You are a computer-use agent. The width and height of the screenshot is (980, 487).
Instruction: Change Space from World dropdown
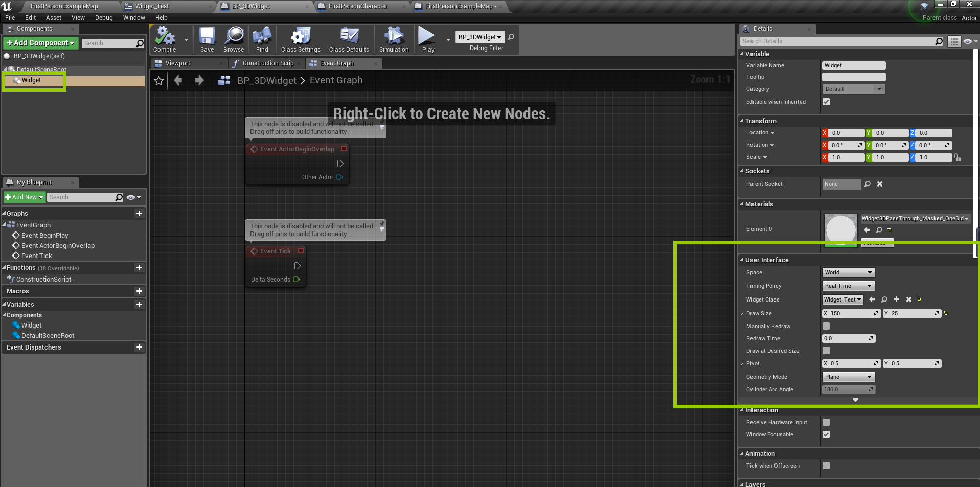pos(848,272)
